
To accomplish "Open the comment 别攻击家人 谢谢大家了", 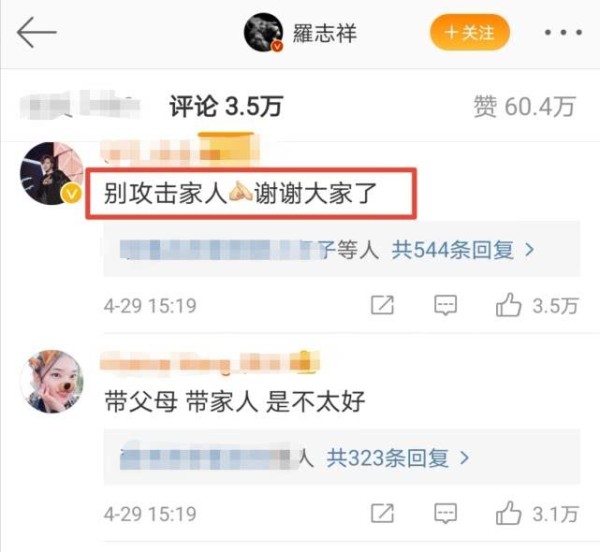I will [x=240, y=193].
